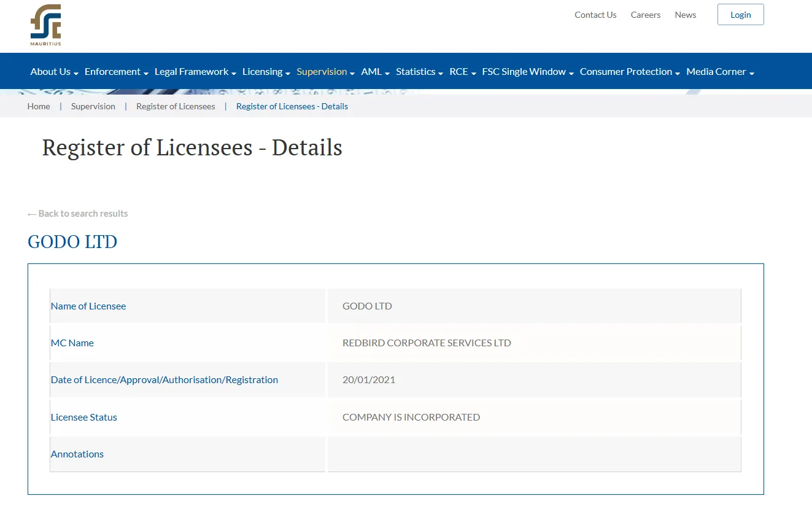Open the Contact Us page
Screen dimensions: 812x509
pos(595,15)
